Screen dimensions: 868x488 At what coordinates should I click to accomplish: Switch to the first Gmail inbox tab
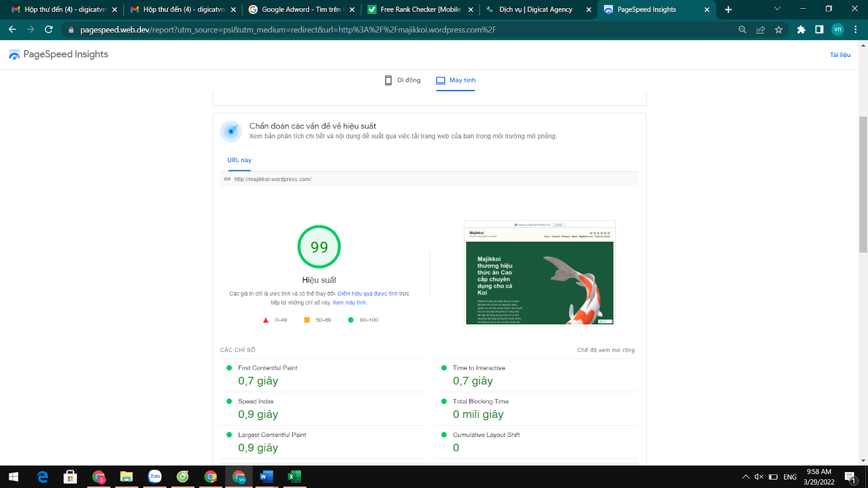pos(64,10)
